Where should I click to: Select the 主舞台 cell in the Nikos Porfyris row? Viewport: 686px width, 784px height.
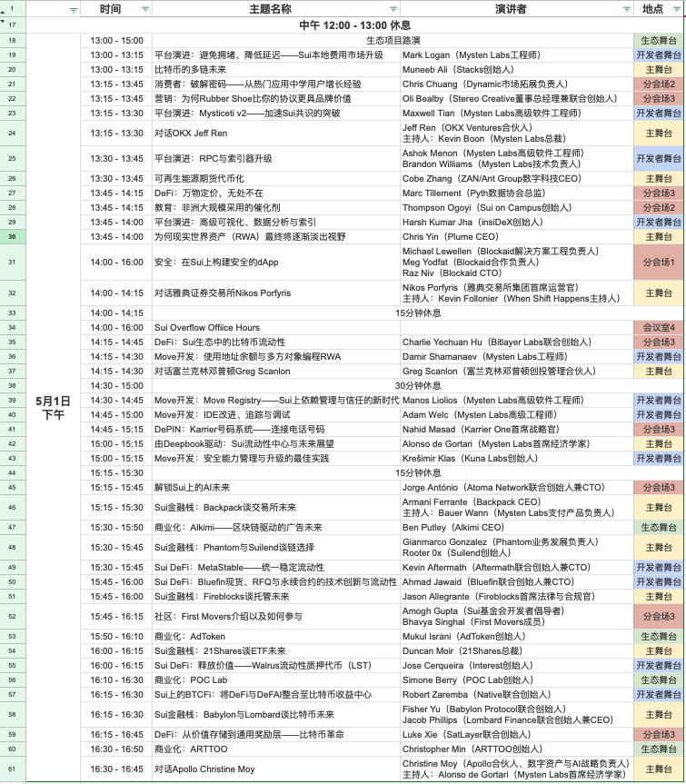[659, 293]
